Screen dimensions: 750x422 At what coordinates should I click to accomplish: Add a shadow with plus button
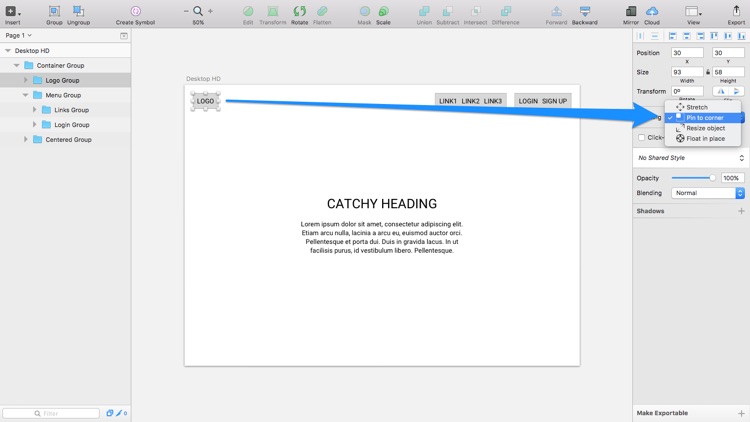coord(741,211)
